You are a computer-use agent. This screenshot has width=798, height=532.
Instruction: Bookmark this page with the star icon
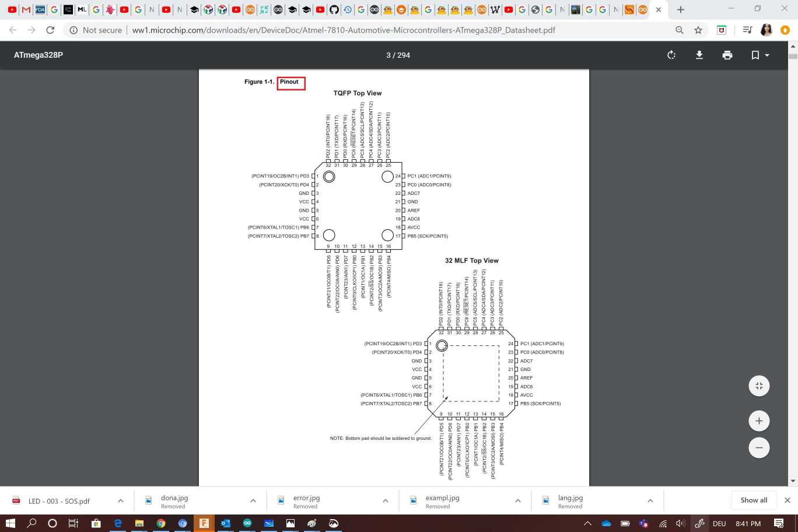(698, 30)
